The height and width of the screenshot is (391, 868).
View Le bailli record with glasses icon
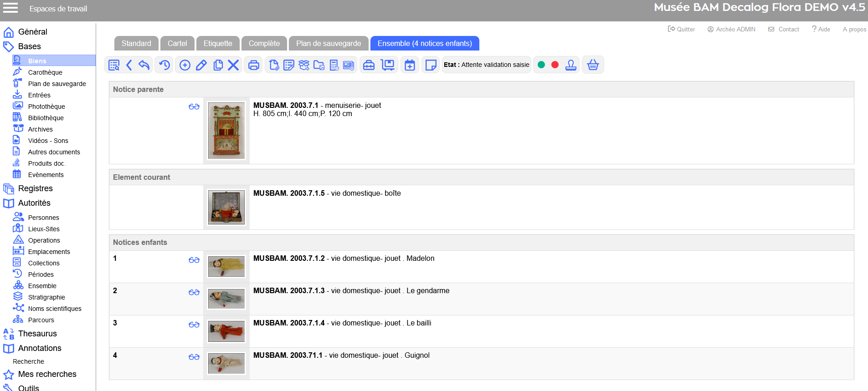(x=194, y=325)
